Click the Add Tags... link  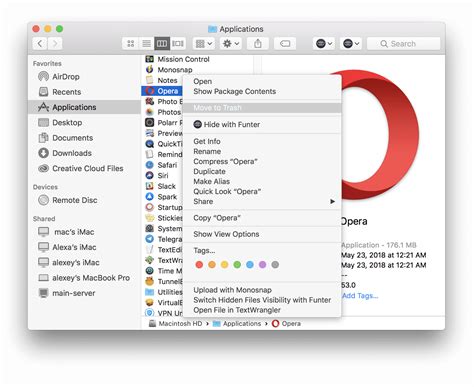pos(360,296)
